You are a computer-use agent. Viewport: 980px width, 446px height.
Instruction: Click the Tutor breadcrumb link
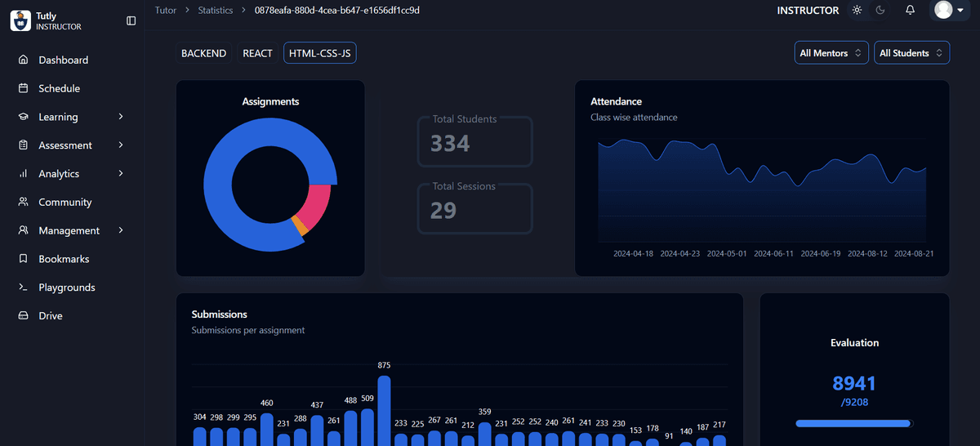click(x=166, y=10)
